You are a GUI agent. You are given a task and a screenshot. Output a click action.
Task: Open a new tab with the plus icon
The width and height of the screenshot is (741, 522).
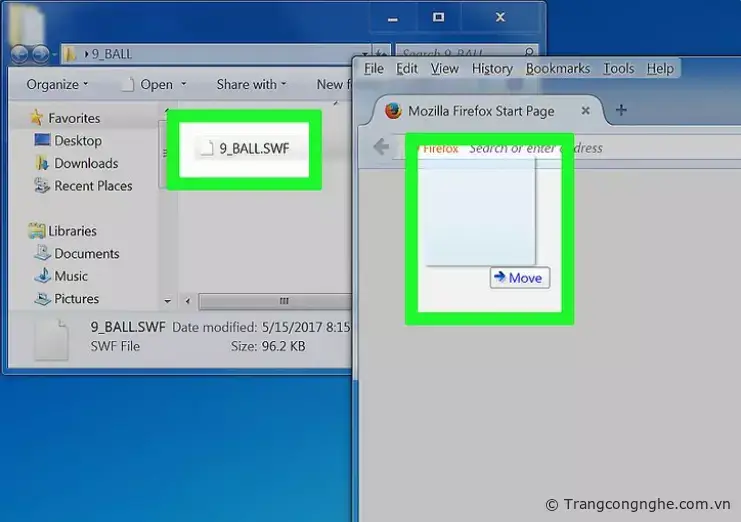(621, 110)
